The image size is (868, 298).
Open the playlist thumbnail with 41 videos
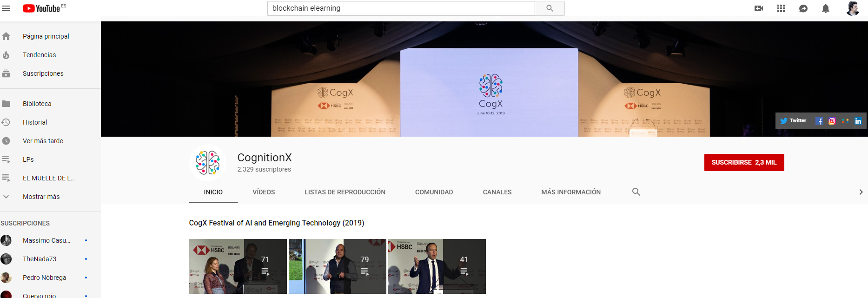(x=437, y=266)
